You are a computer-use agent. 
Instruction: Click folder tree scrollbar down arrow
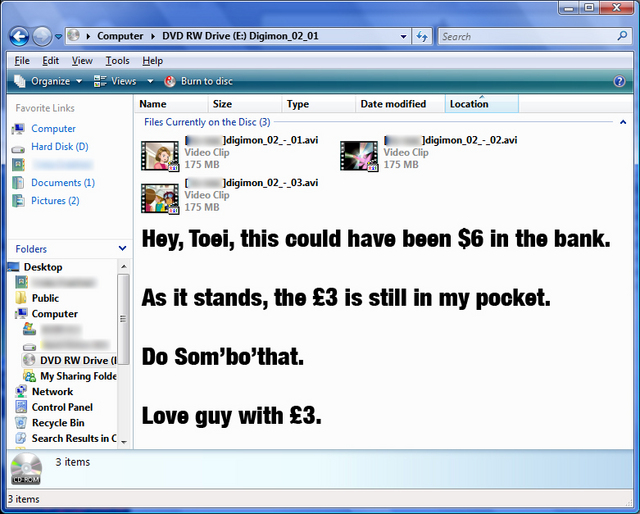click(x=124, y=442)
